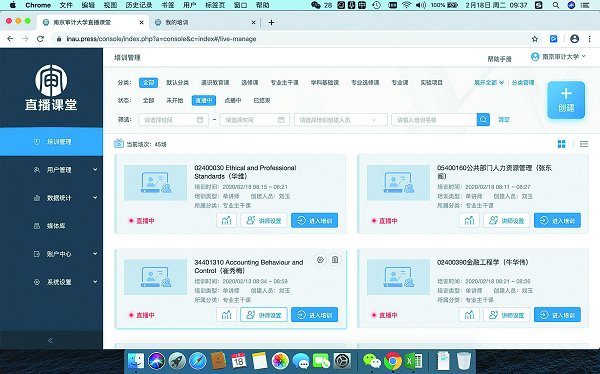
Task: Open the Chrome profile avatar icon
Action: click(x=574, y=39)
